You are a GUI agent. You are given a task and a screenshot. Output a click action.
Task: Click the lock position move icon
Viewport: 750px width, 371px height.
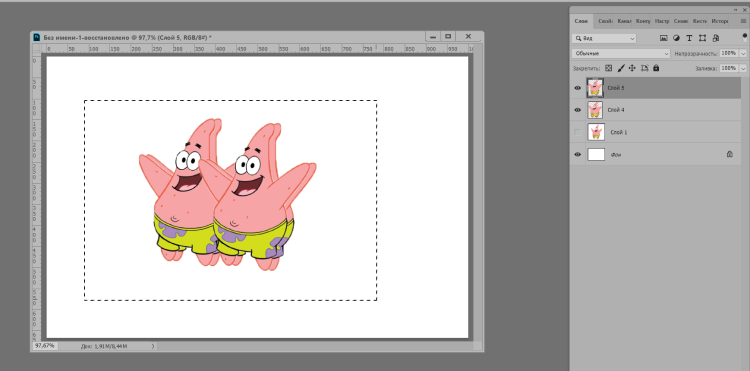pyautogui.click(x=632, y=68)
